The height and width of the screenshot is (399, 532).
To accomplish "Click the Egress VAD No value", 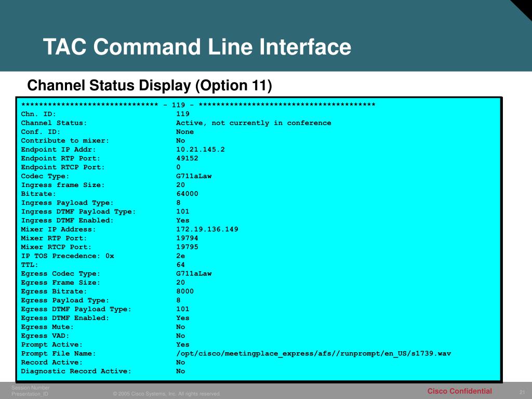I will 181,336.
